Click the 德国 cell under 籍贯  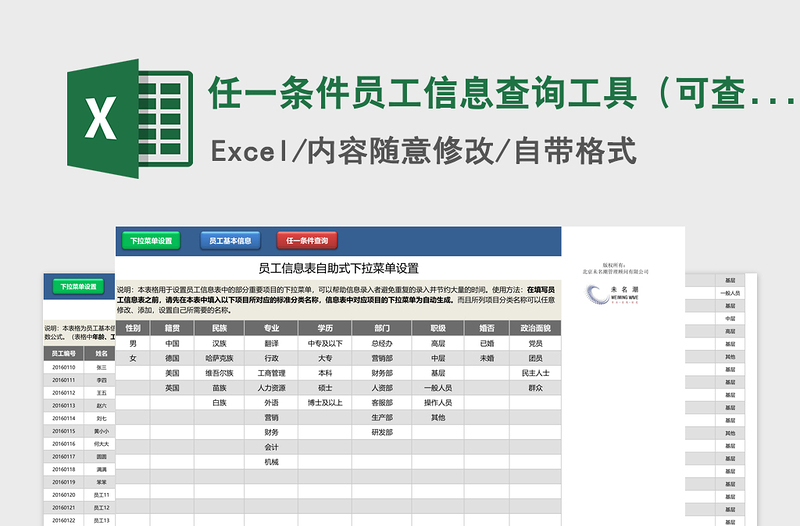click(x=172, y=358)
